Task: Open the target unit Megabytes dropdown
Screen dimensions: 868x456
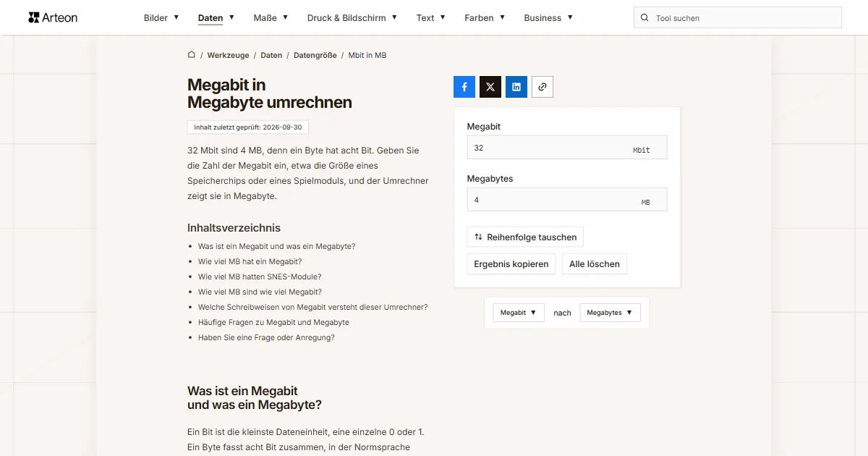Action: 610,313
